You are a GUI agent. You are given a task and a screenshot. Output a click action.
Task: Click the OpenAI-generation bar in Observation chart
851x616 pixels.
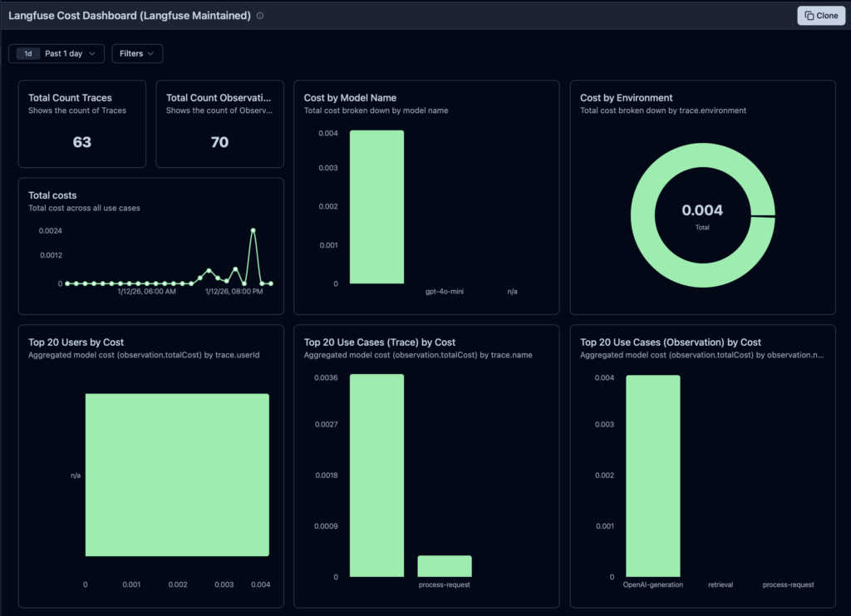click(x=652, y=476)
